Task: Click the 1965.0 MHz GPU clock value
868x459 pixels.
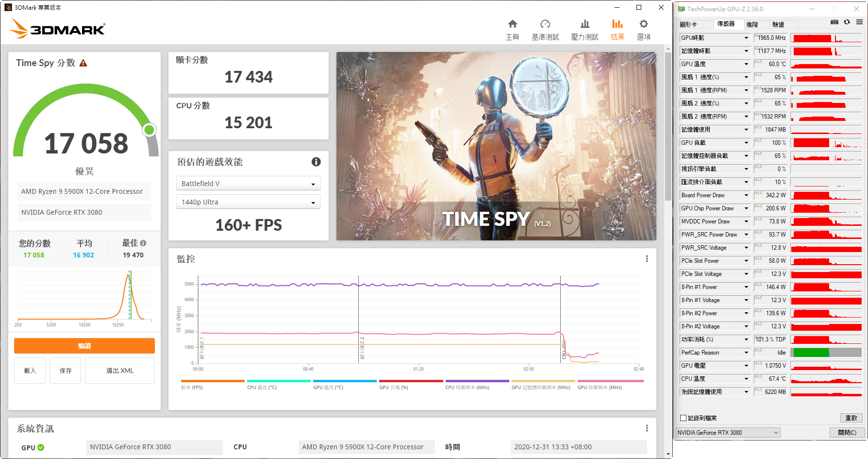Action: [772, 38]
